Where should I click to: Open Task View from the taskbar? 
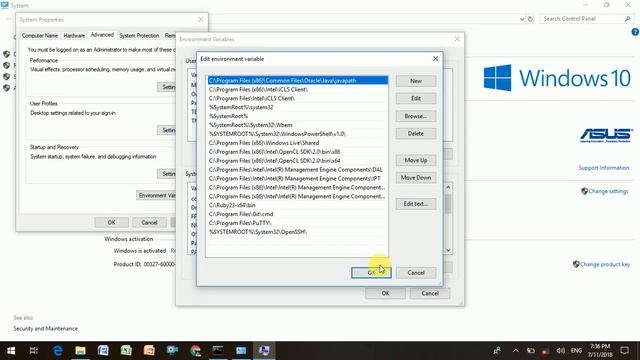(x=34, y=351)
